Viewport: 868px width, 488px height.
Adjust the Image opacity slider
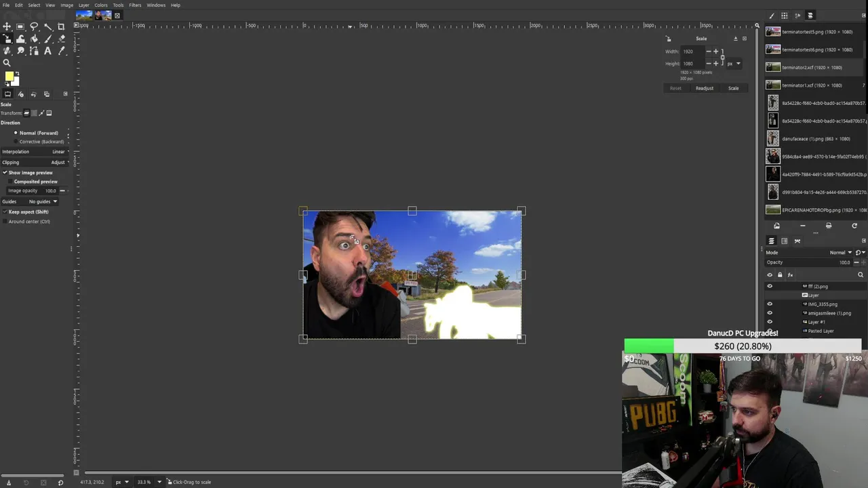[33, 190]
